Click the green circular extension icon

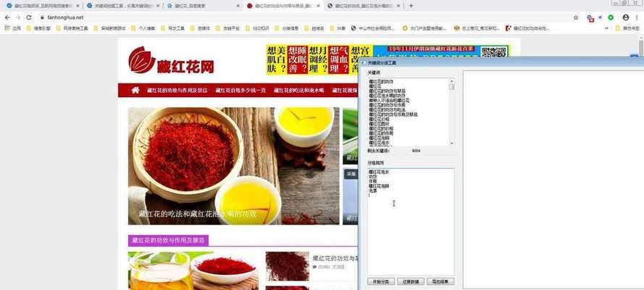(x=611, y=17)
